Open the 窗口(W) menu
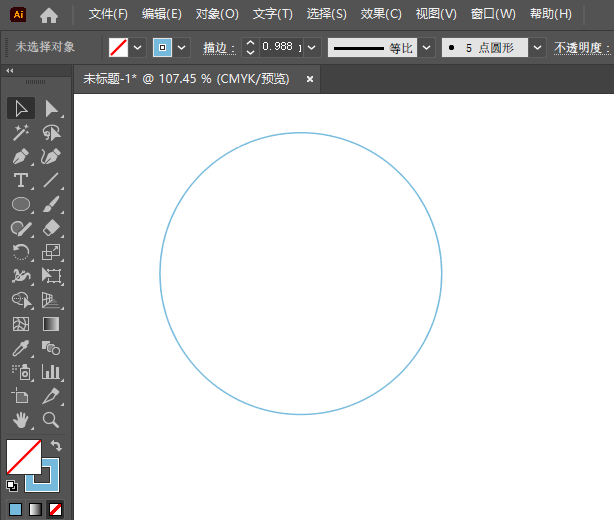This screenshot has width=614, height=520. coord(493,14)
